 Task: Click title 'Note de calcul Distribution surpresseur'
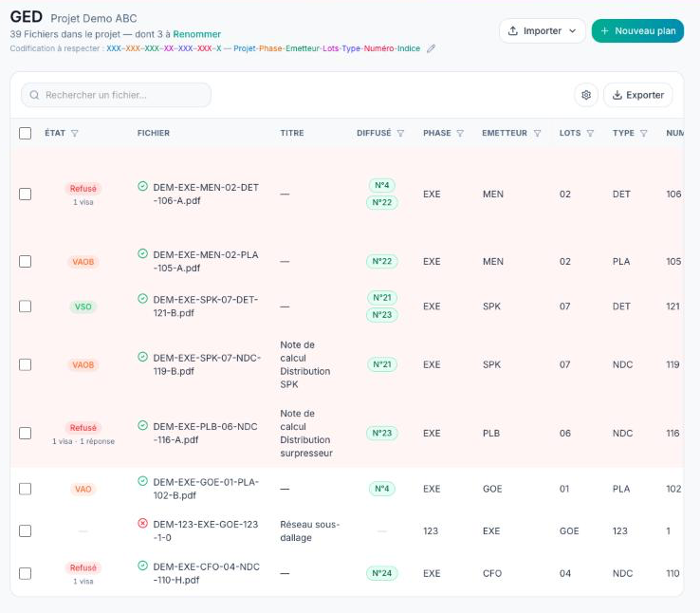coord(306,433)
